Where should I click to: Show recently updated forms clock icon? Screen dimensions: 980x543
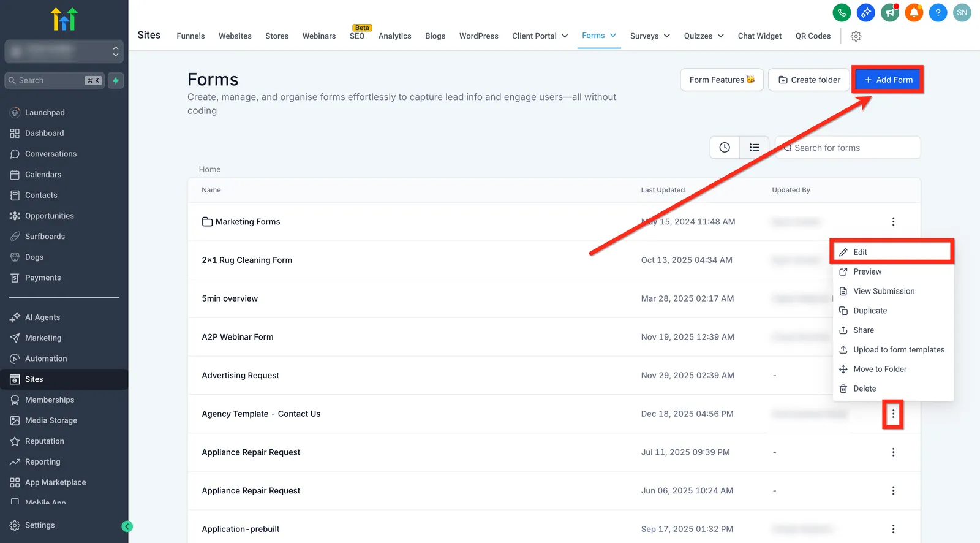[x=725, y=148]
